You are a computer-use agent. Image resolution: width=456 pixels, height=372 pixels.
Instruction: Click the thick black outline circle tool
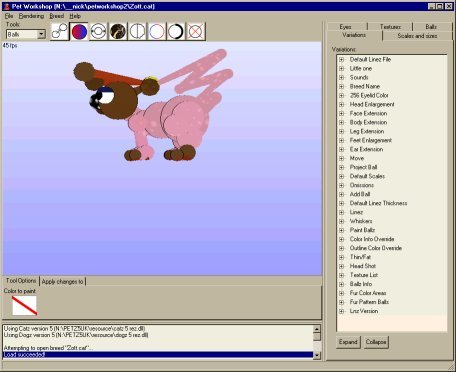click(176, 32)
